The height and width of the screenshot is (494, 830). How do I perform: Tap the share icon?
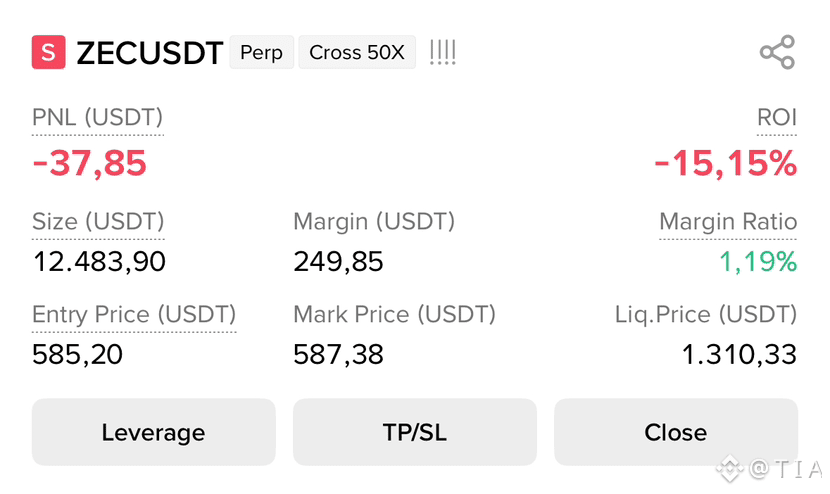(x=778, y=52)
